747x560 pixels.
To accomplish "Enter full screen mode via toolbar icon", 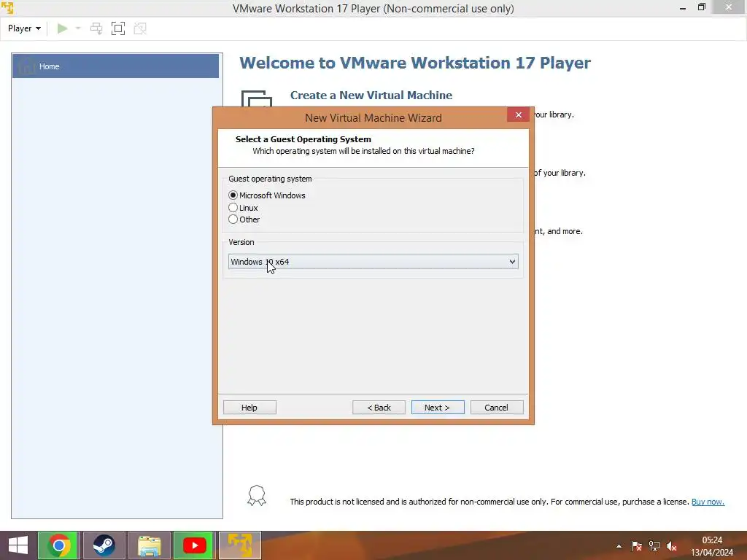I will click(x=118, y=28).
